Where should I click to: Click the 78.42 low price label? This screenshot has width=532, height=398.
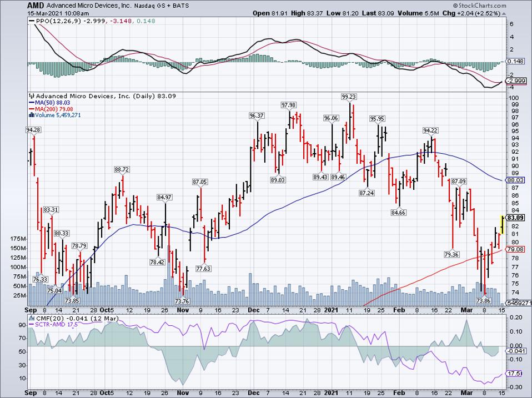157,261
